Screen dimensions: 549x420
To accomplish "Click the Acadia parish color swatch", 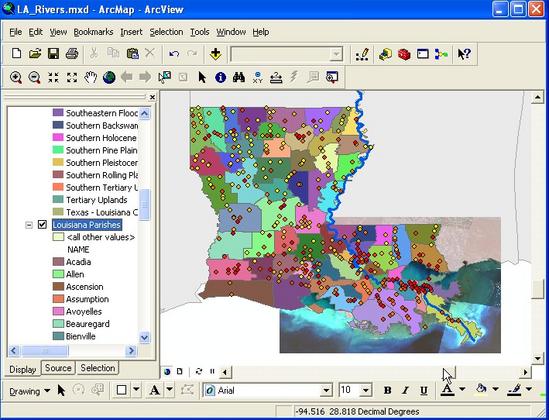I will [x=58, y=262].
